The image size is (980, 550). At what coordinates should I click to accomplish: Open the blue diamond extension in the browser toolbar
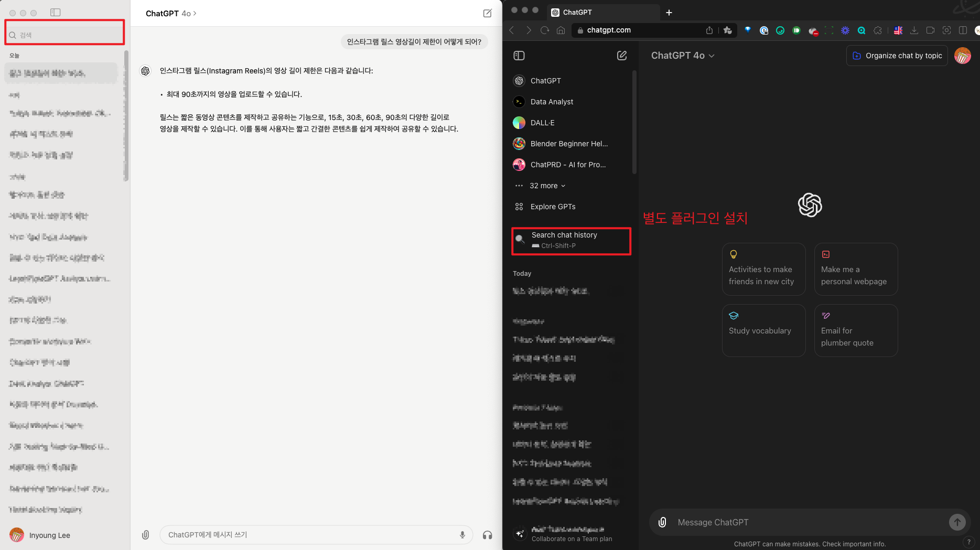coord(748,30)
